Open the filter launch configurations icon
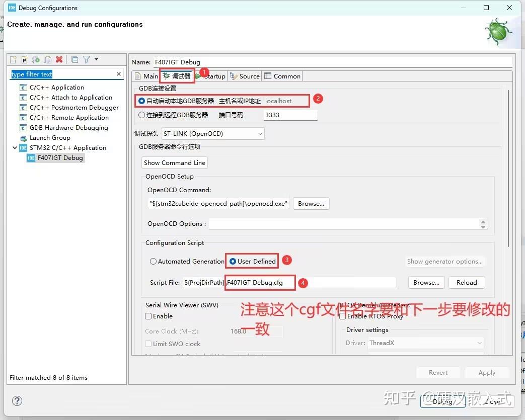The height and width of the screenshot is (420, 525). tap(86, 59)
